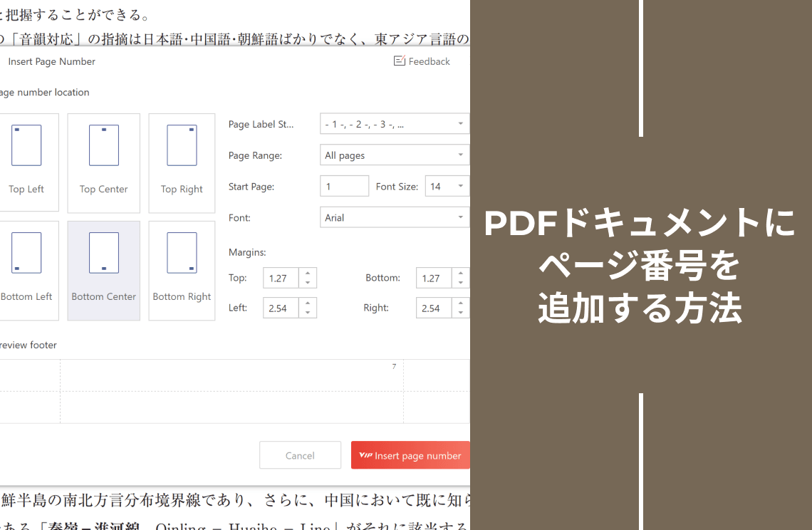
Task: Expand the Font Size dropdown
Action: point(447,187)
